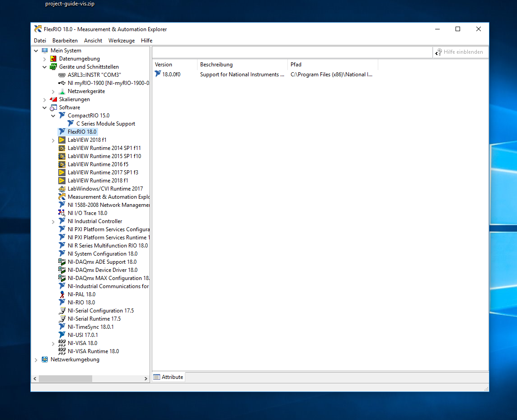Screen dimensions: 517x420
Task: Click the Software folder icon
Action: (53, 107)
